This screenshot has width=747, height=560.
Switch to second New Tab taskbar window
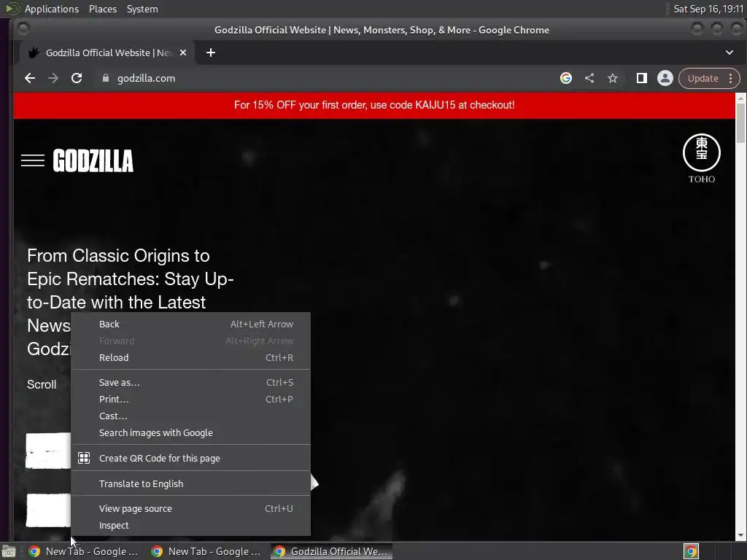click(206, 551)
